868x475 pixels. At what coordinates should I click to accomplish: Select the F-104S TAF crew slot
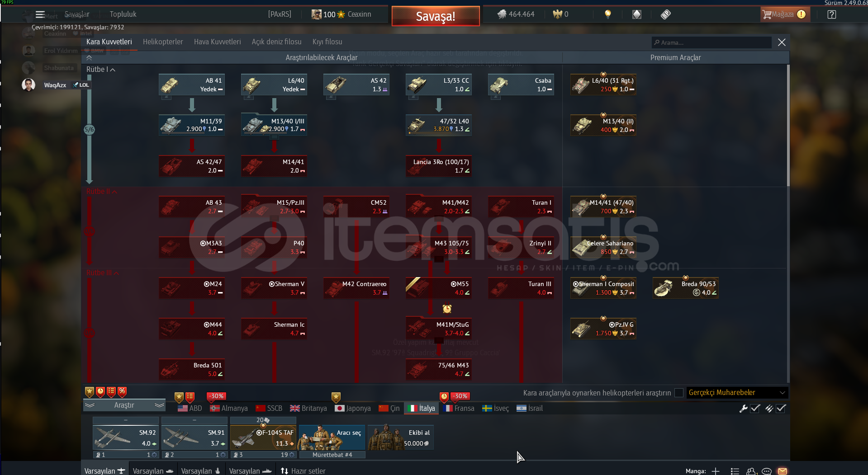pyautogui.click(x=263, y=437)
